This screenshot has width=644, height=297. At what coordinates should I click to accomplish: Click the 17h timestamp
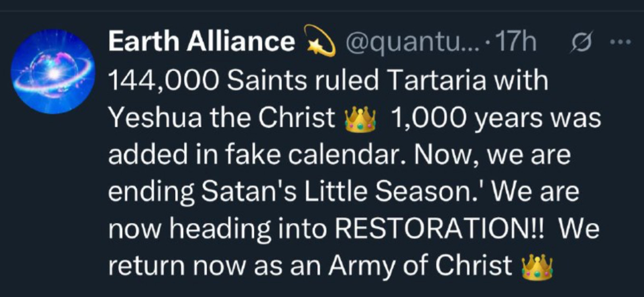coord(517,43)
